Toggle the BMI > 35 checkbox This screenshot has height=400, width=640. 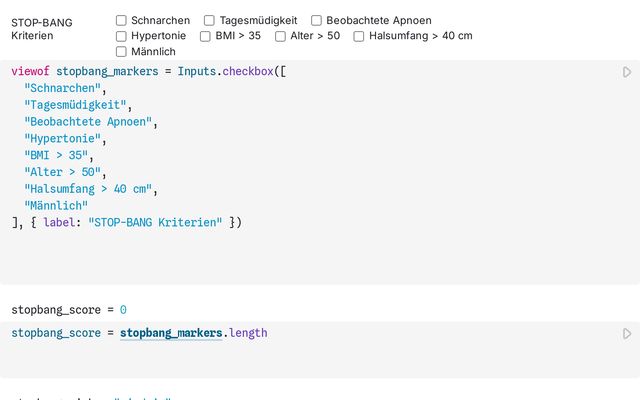tap(205, 36)
